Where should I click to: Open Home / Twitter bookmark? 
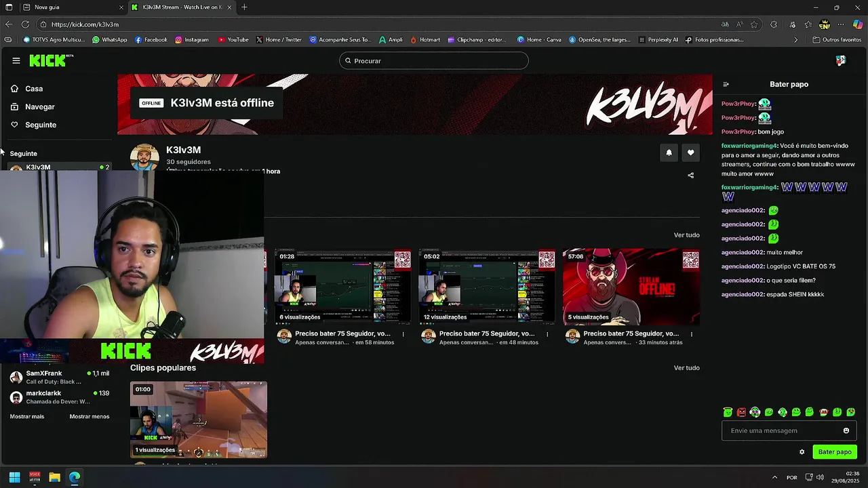click(x=278, y=40)
